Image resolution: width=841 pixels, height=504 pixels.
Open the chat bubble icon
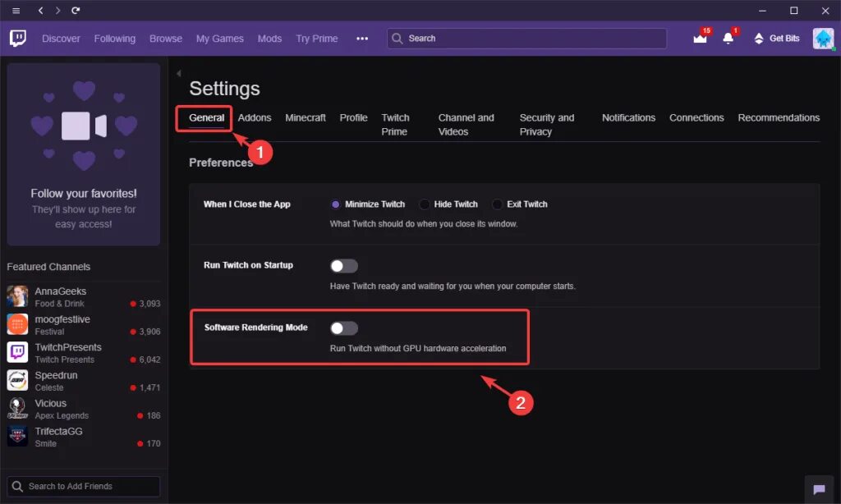(x=819, y=489)
